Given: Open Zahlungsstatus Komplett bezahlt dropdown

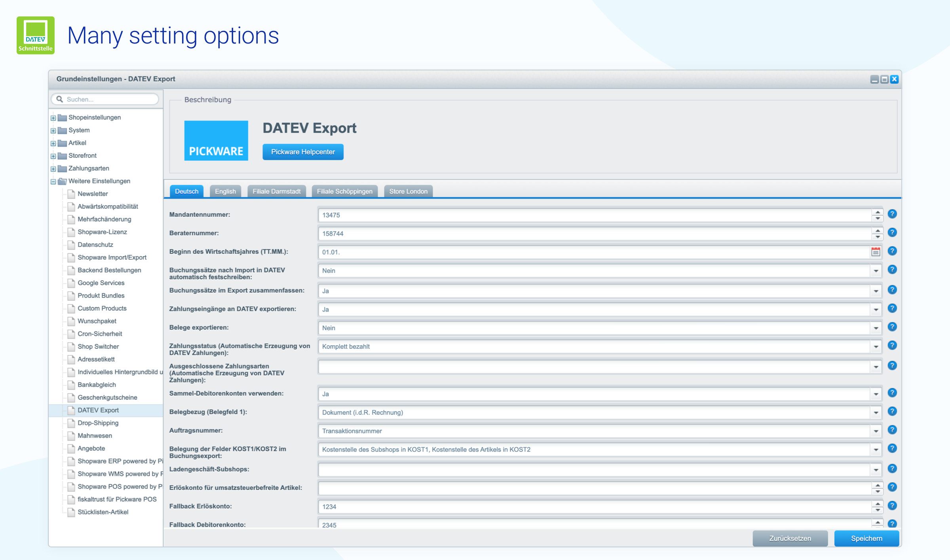Looking at the screenshot, I should pos(876,347).
